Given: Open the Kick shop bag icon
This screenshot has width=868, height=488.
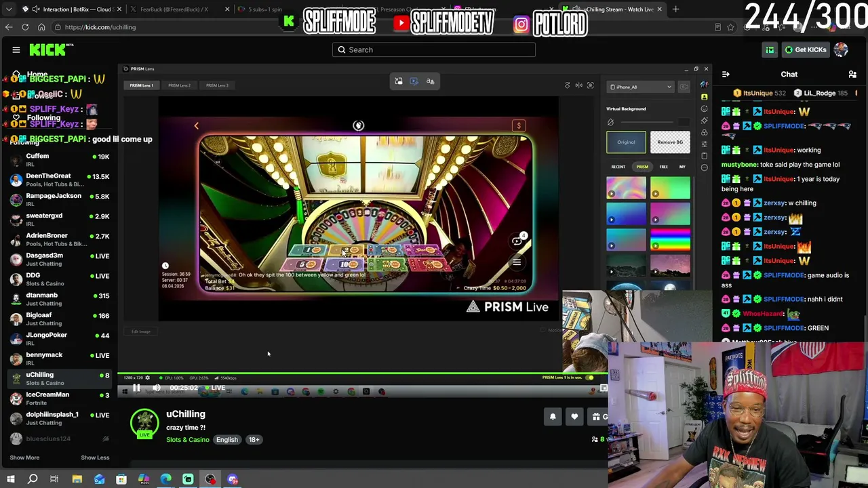Looking at the screenshot, I should (x=770, y=49).
